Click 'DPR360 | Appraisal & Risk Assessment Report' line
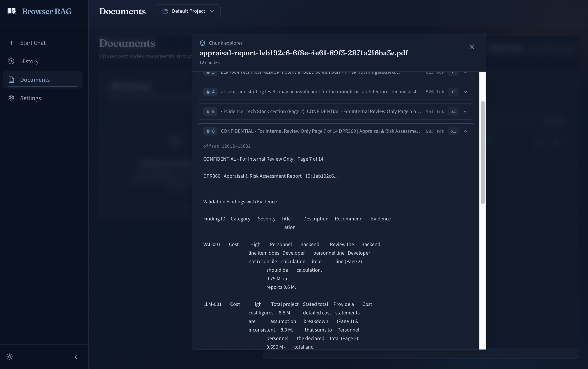Image resolution: width=588 pixels, height=369 pixels. (x=252, y=176)
